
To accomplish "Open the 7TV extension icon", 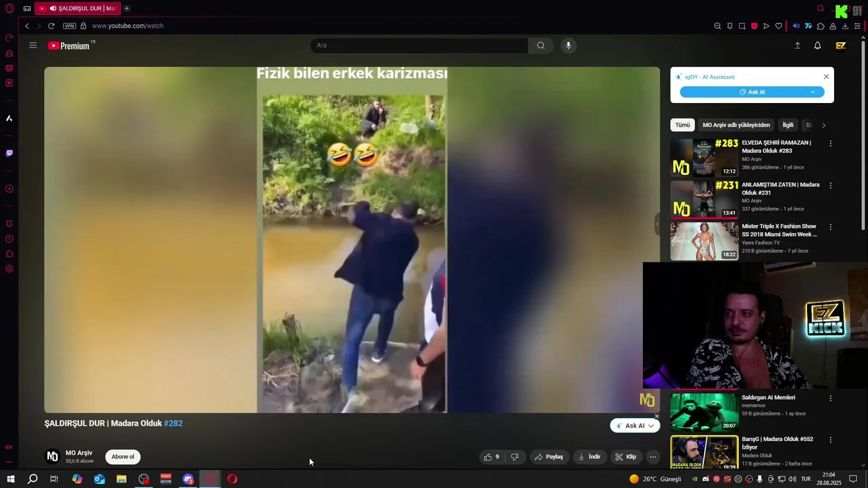I will click(x=808, y=26).
